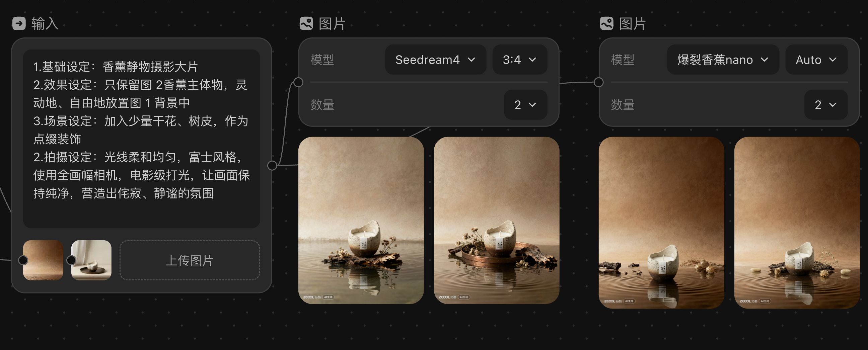Click the 上传图片 upload button
868x350 pixels.
click(190, 260)
